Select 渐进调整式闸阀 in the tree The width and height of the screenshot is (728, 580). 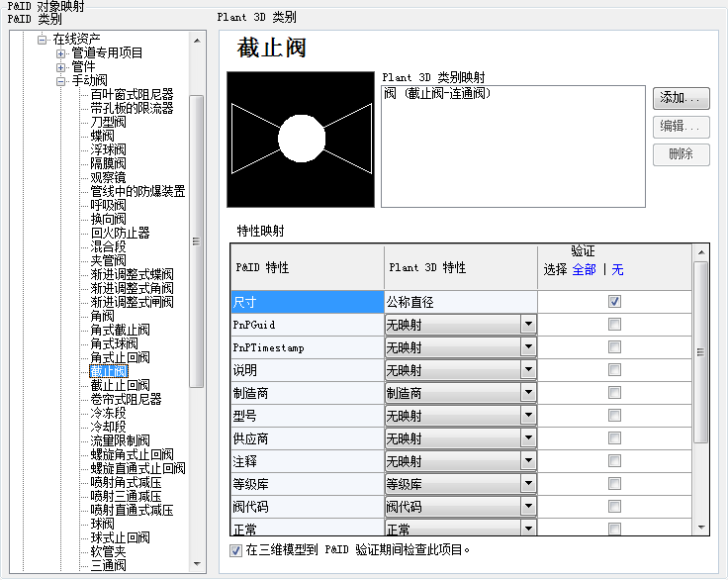[x=132, y=302]
